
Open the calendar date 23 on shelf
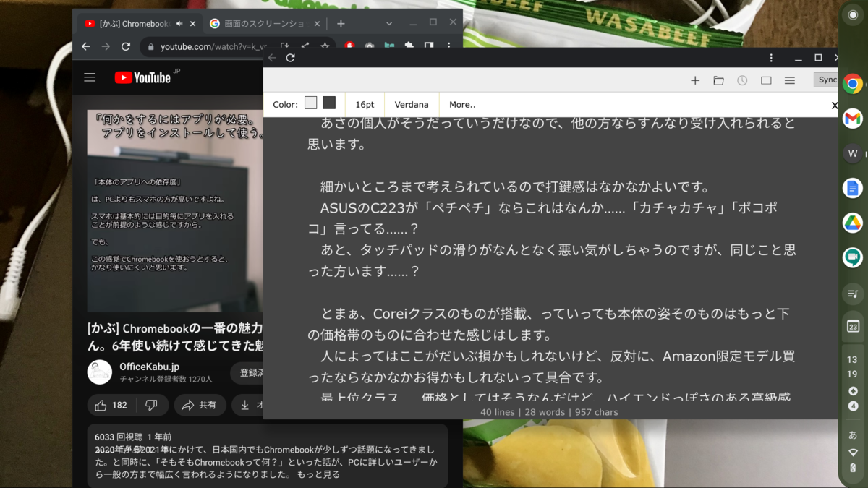(x=853, y=327)
